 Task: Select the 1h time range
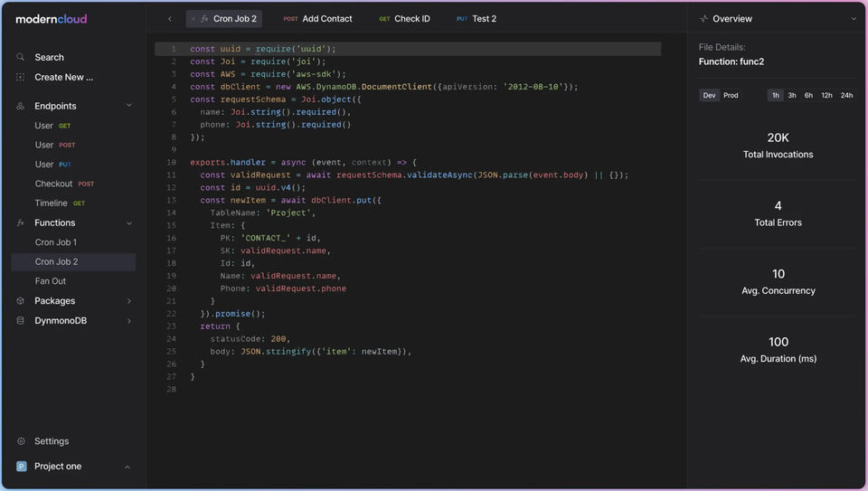(776, 95)
